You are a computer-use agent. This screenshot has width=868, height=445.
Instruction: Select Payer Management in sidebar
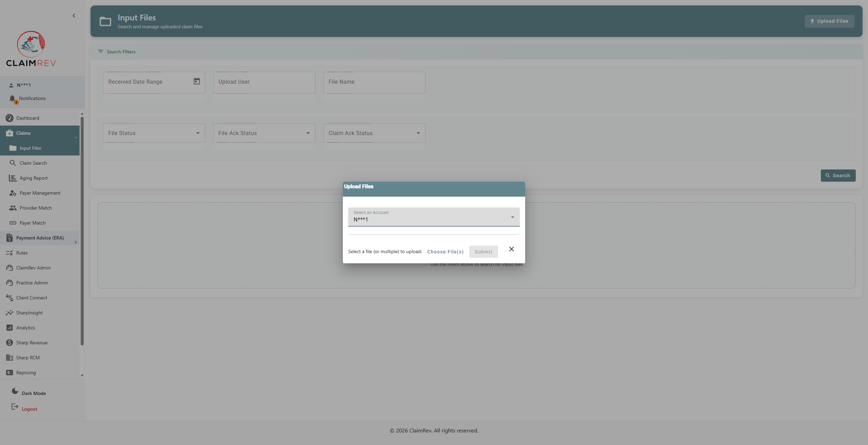40,193
